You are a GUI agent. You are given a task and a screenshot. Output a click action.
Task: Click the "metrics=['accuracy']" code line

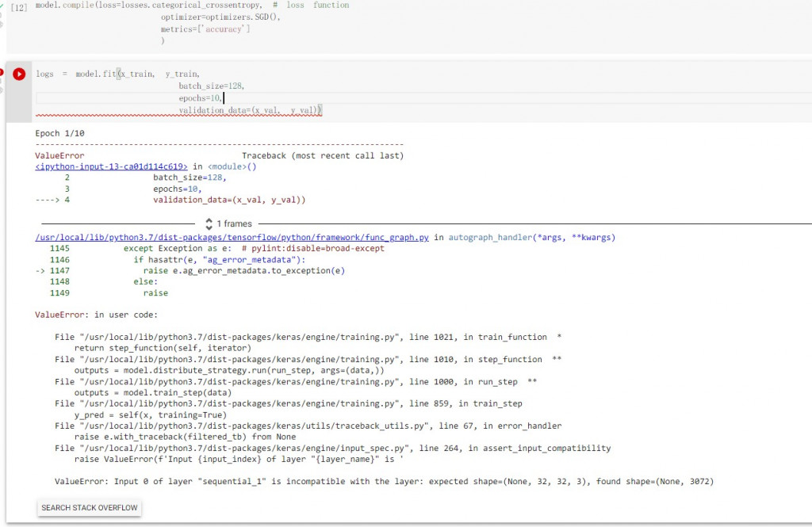(x=205, y=29)
